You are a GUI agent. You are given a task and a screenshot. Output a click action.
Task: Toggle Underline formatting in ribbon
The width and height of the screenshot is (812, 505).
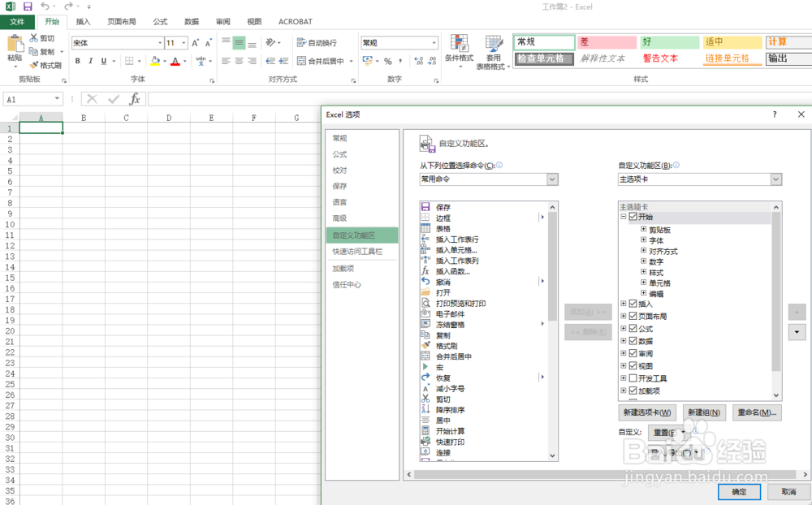[x=104, y=61]
